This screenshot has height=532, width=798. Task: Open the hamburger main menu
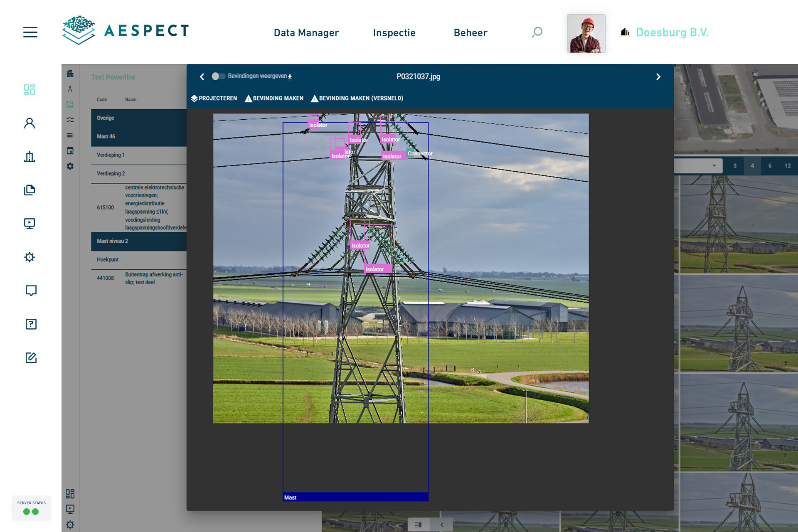click(x=30, y=32)
